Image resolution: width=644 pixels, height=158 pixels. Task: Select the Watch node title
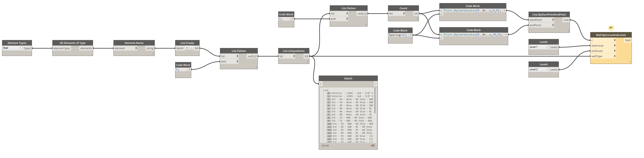(348, 78)
